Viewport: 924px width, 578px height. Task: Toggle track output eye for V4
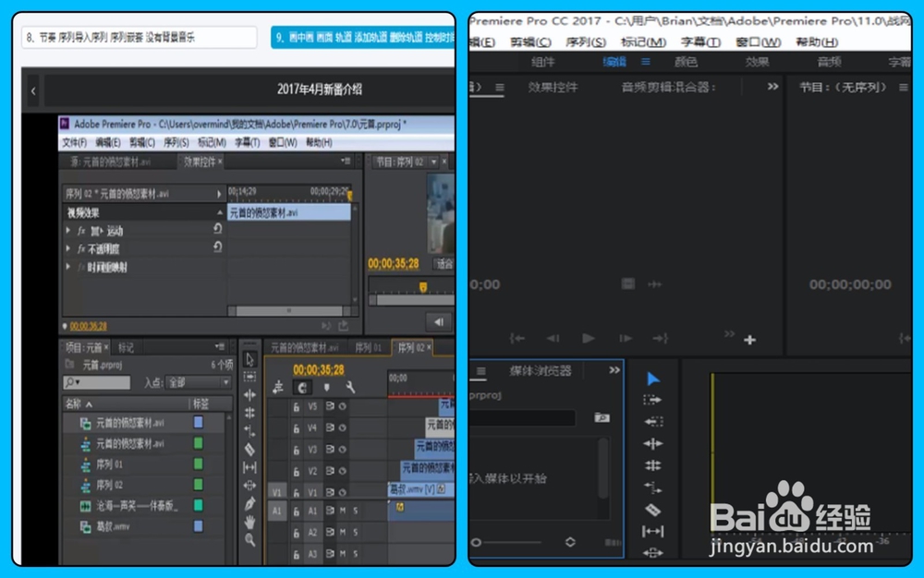click(x=343, y=427)
